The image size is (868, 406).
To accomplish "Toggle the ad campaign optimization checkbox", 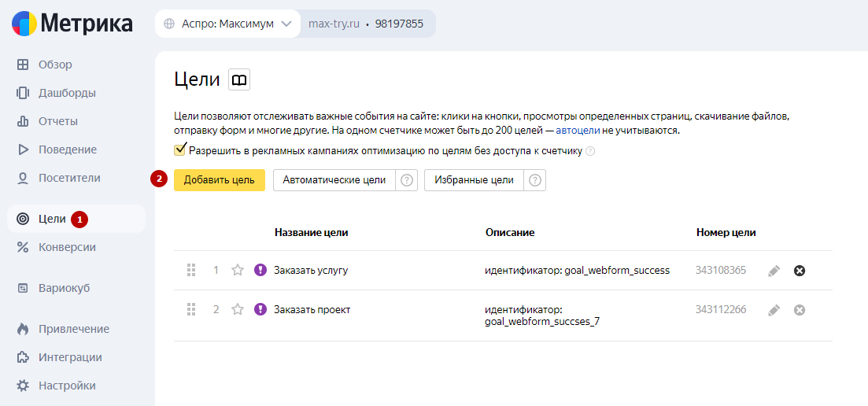I will 179,150.
